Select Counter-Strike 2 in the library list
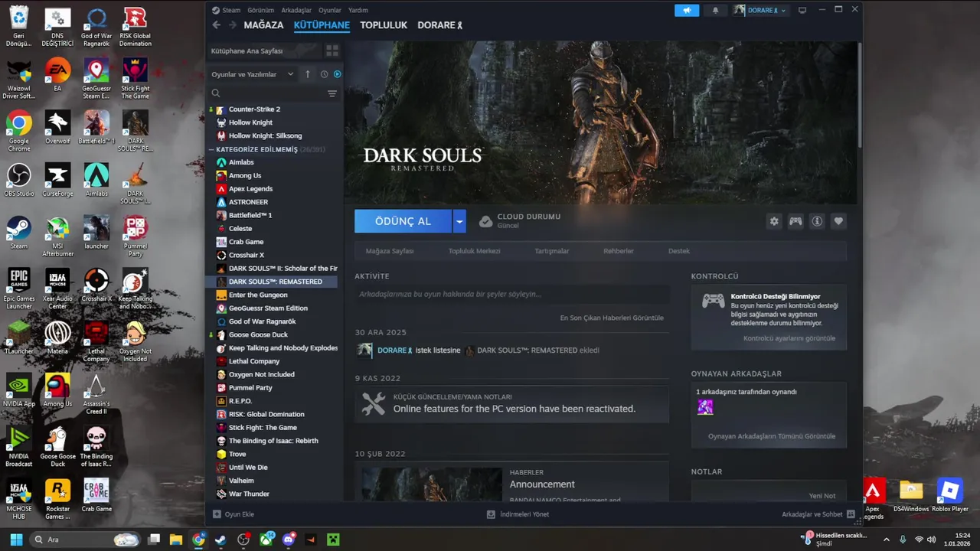This screenshot has width=980, height=551. coord(254,109)
